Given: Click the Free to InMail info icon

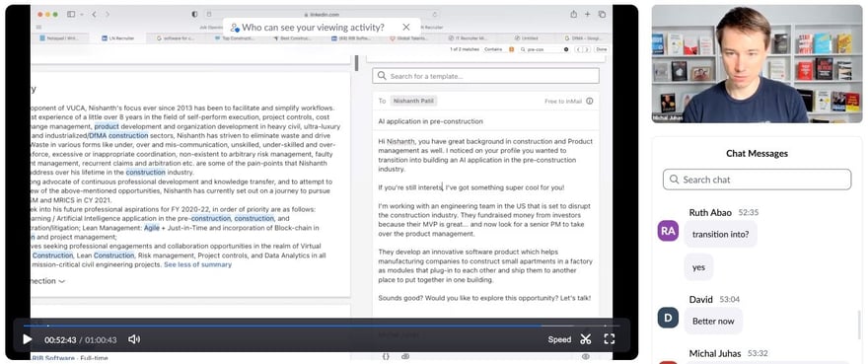Looking at the screenshot, I should (x=590, y=101).
